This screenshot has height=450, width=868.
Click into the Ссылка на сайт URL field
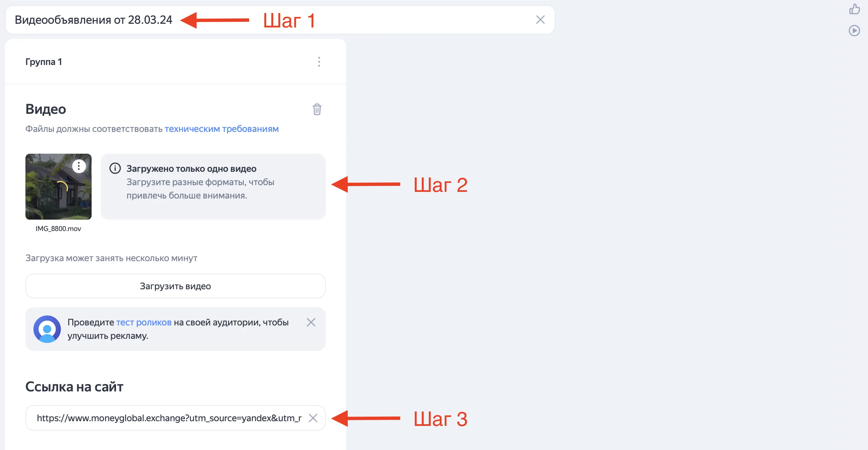coord(169,418)
